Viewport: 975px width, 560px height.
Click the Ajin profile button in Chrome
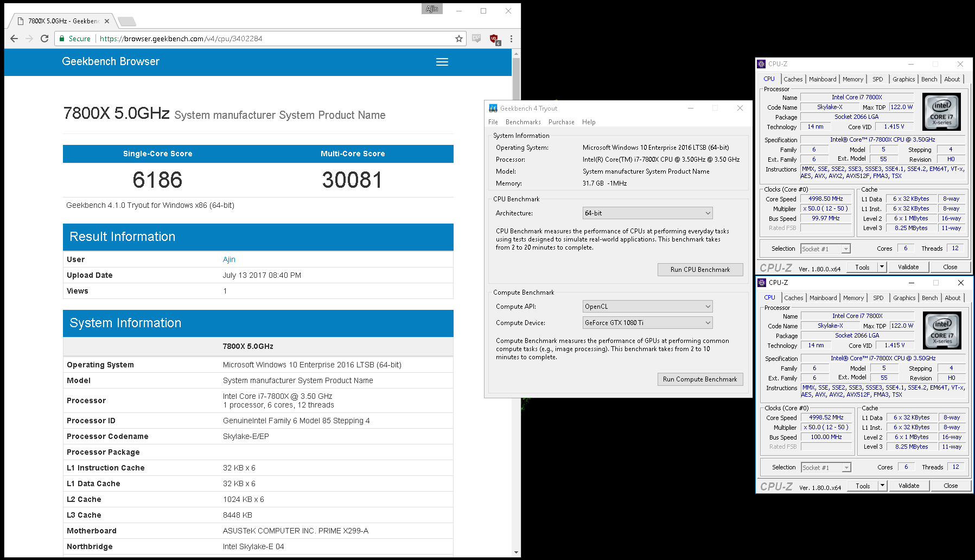click(x=432, y=9)
